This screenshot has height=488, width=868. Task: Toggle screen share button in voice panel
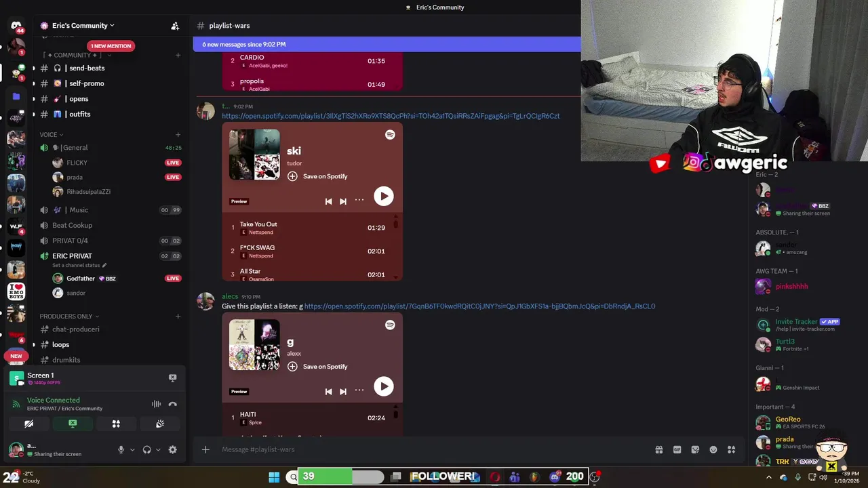pyautogui.click(x=73, y=424)
